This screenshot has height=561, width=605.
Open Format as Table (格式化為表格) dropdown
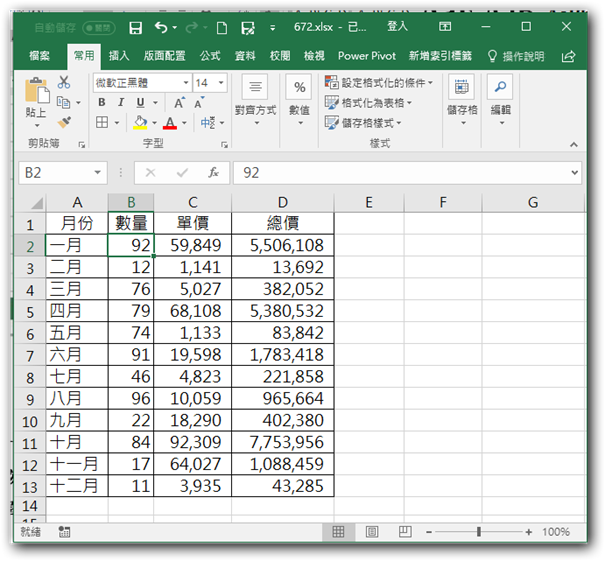(368, 103)
